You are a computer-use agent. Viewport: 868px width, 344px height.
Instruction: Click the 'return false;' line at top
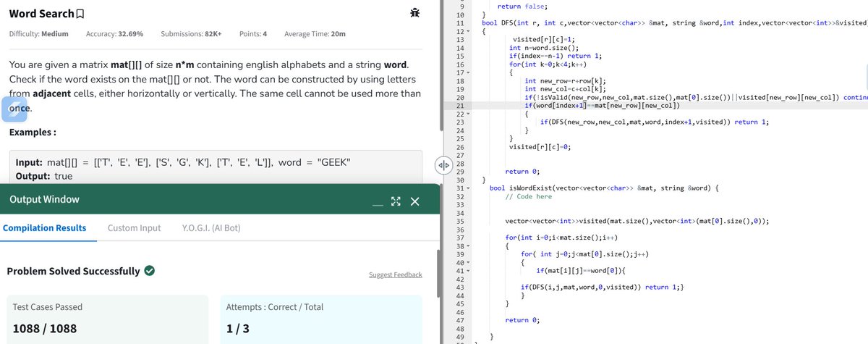pos(522,6)
